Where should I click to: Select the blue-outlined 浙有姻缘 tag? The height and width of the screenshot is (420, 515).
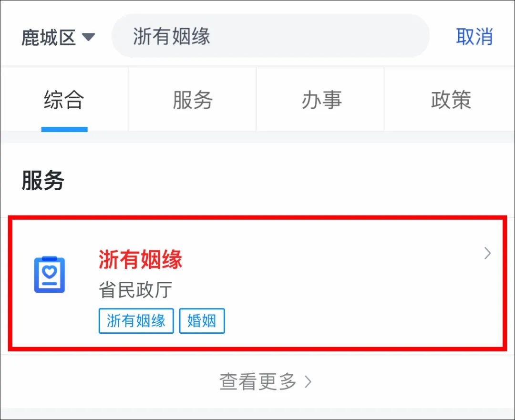136,321
